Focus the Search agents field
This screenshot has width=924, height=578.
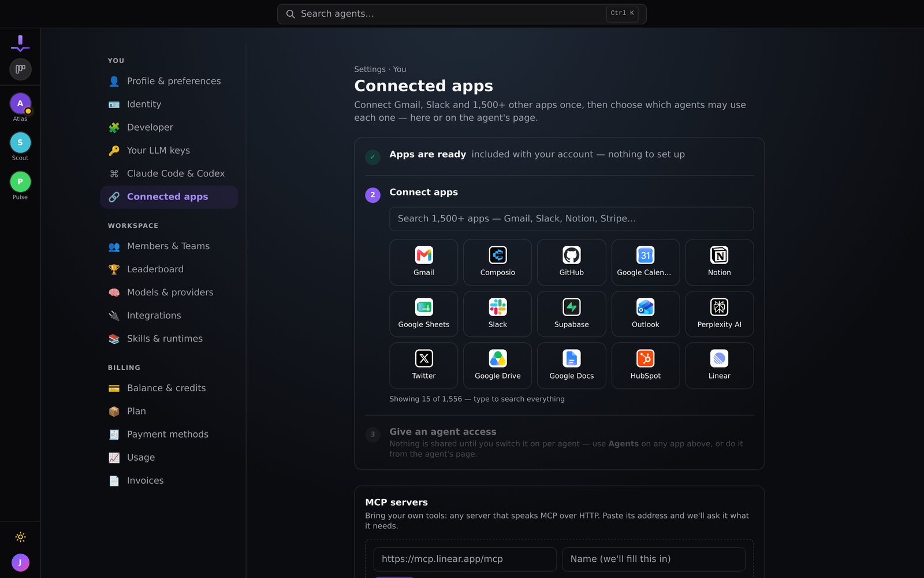pyautogui.click(x=461, y=14)
